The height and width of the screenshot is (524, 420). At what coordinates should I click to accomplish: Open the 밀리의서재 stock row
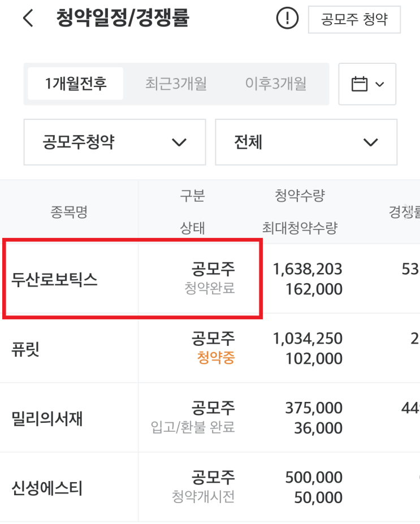(47, 419)
